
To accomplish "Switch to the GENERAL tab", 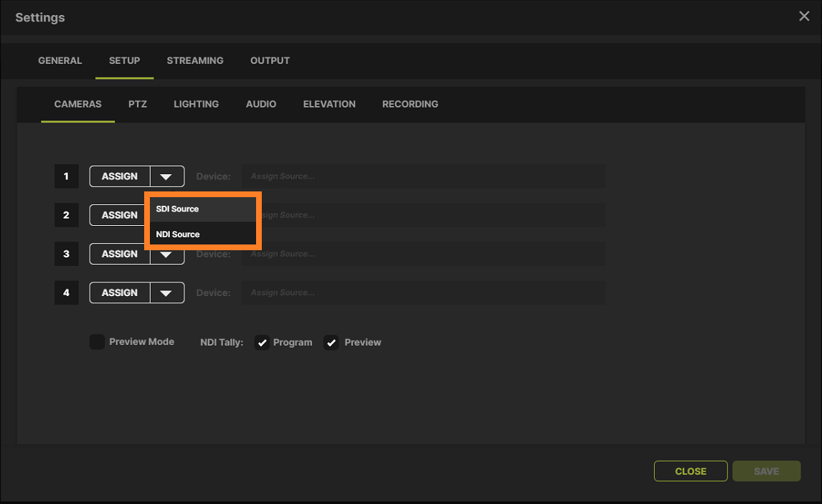I will 60,61.
